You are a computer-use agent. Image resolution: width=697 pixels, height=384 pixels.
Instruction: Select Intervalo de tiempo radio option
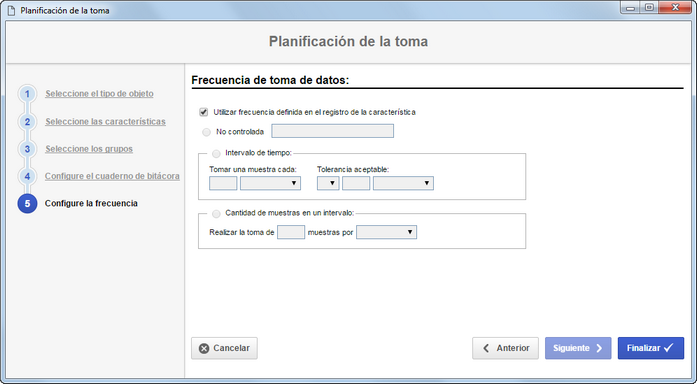point(216,153)
